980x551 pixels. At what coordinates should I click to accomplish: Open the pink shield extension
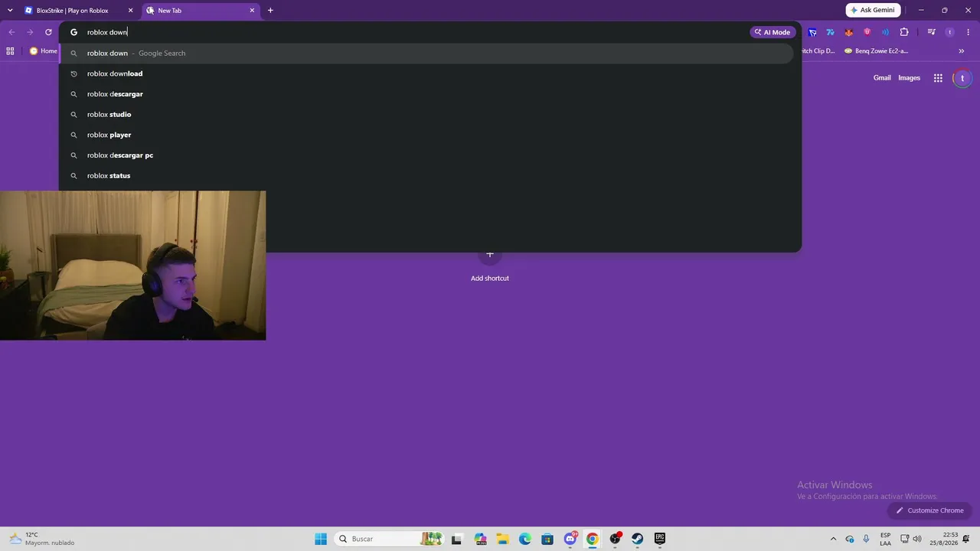[867, 32]
